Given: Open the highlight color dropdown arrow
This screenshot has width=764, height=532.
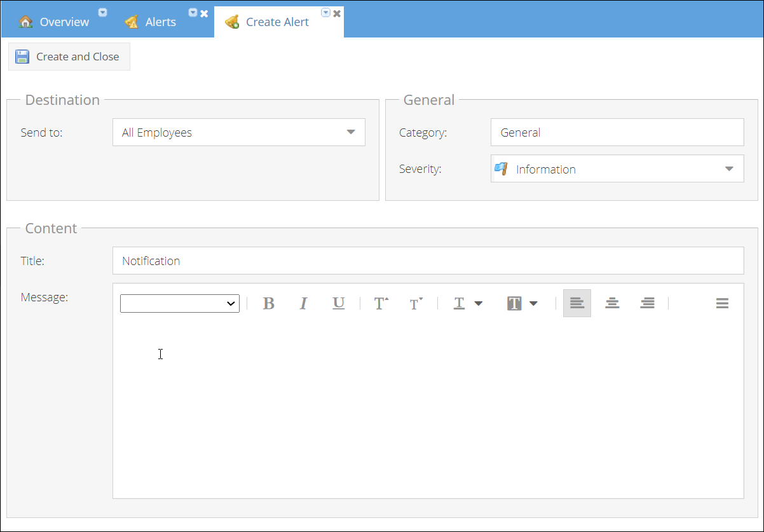Looking at the screenshot, I should [533, 304].
